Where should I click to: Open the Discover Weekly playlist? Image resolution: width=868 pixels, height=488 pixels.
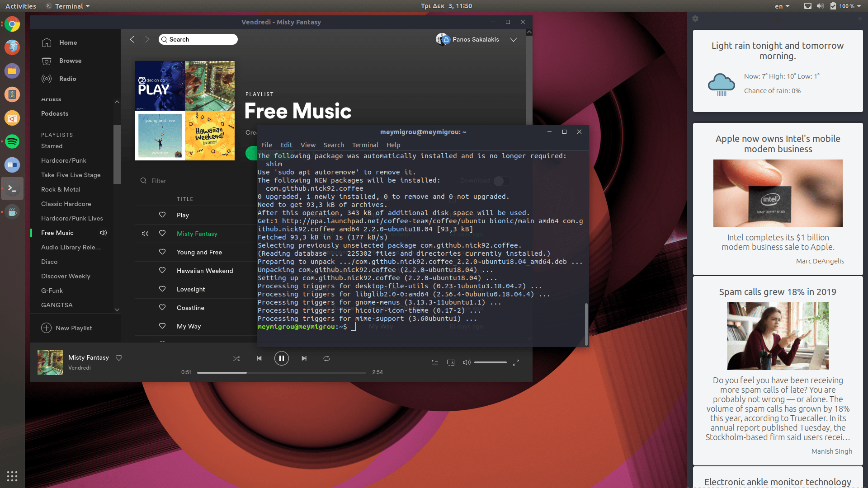(66, 276)
